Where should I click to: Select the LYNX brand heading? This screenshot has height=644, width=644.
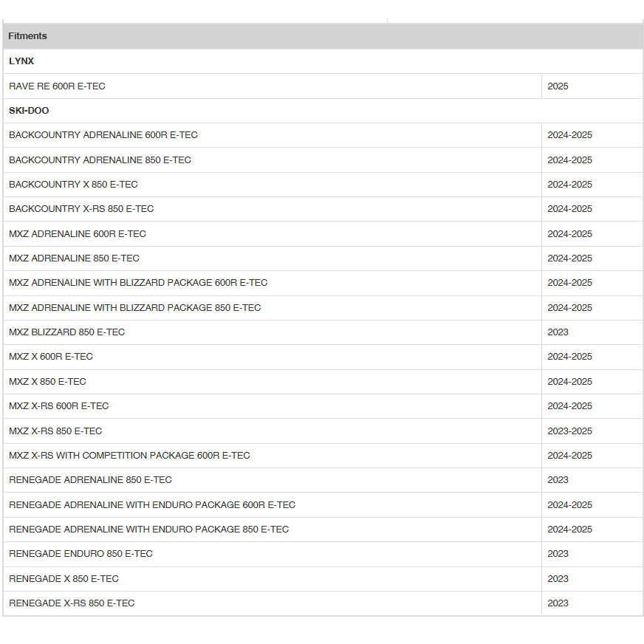click(21, 61)
